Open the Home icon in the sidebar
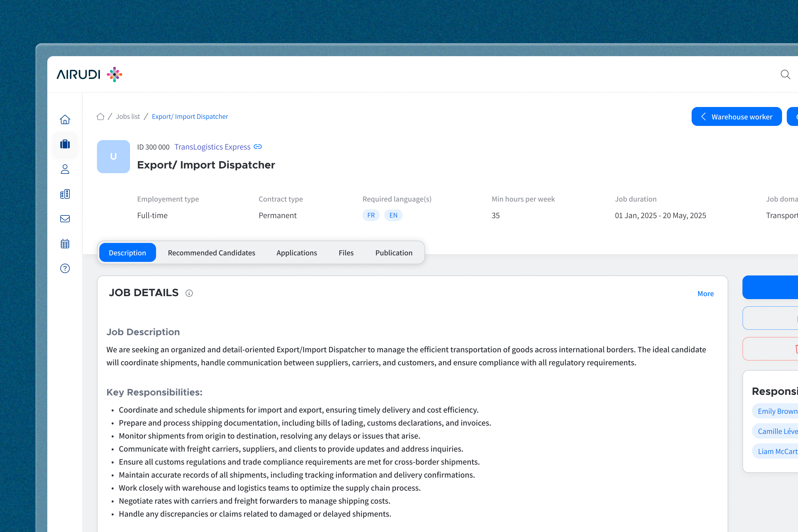798x532 pixels. click(65, 119)
